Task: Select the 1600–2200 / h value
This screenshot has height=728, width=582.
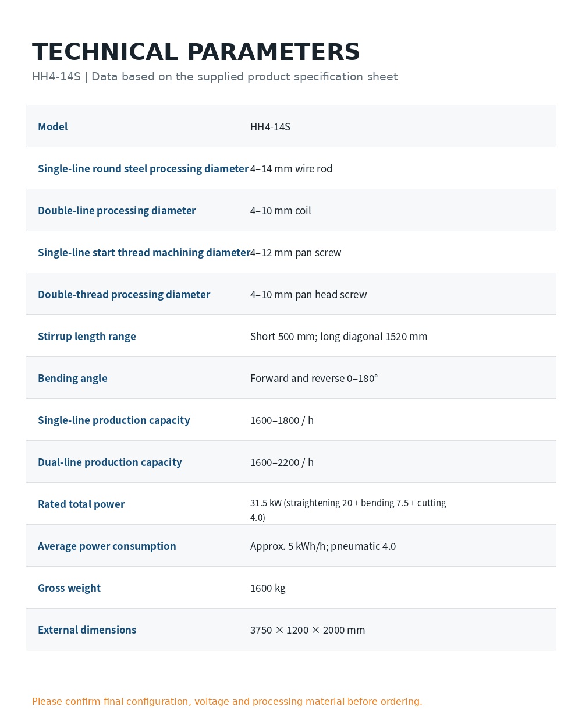Action: tap(282, 462)
